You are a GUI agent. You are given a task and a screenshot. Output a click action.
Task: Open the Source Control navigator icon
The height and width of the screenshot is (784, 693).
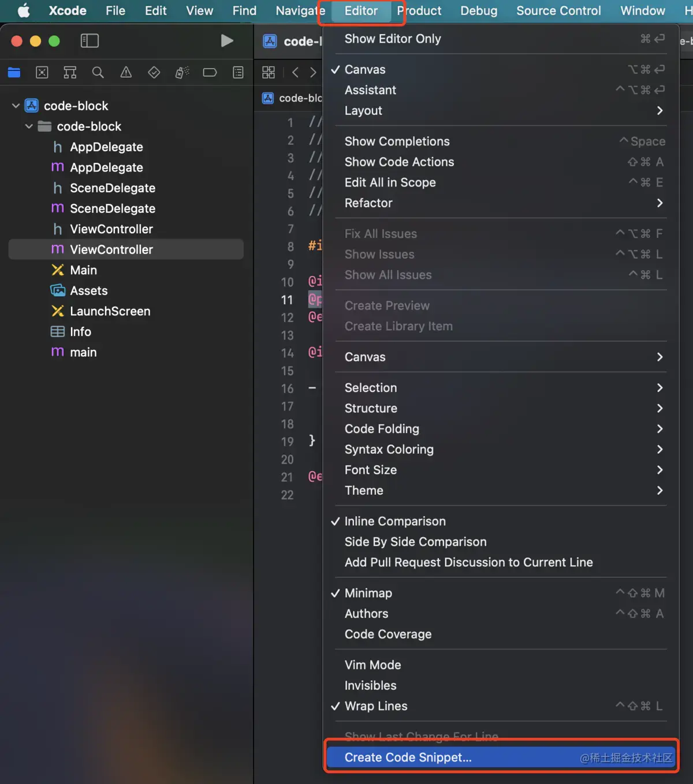point(42,72)
